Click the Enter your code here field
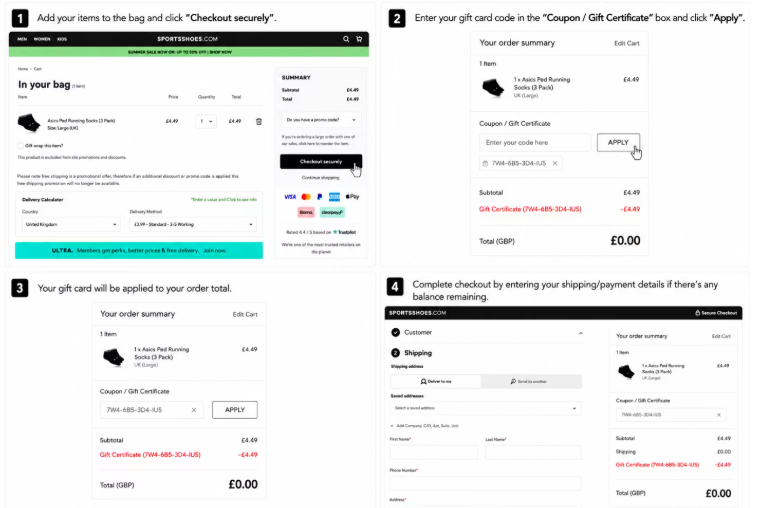This screenshot has height=508, width=762. 535,142
